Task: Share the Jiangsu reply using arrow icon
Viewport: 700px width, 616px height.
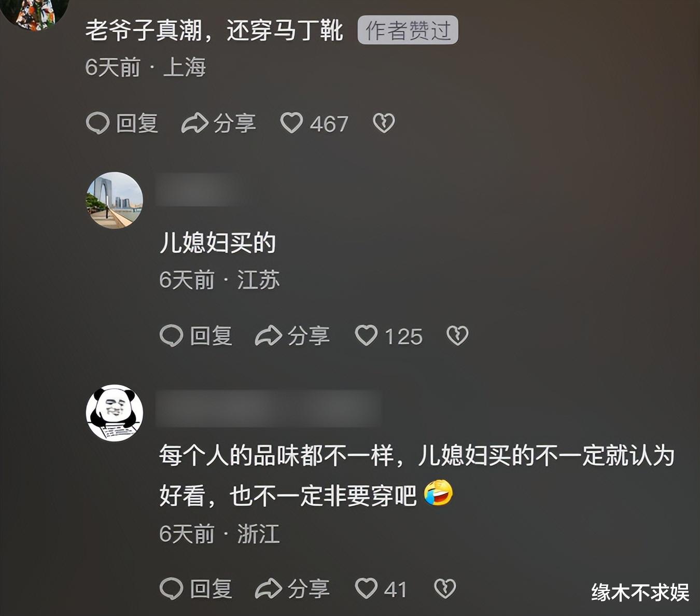Action: coord(269,335)
